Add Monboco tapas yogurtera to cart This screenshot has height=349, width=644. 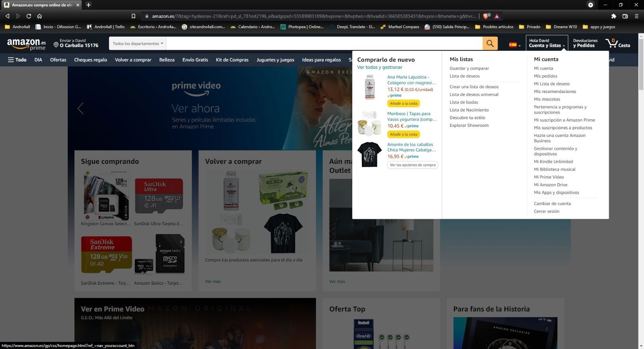click(404, 134)
